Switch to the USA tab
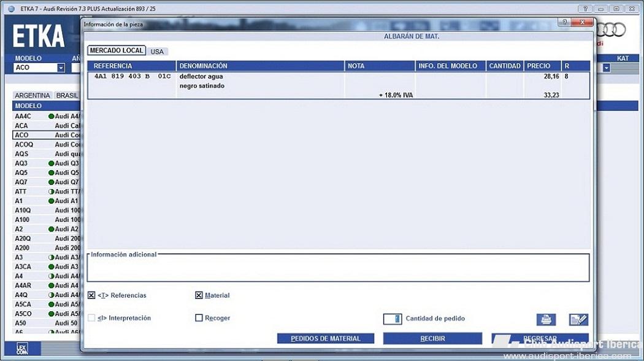 coord(157,52)
